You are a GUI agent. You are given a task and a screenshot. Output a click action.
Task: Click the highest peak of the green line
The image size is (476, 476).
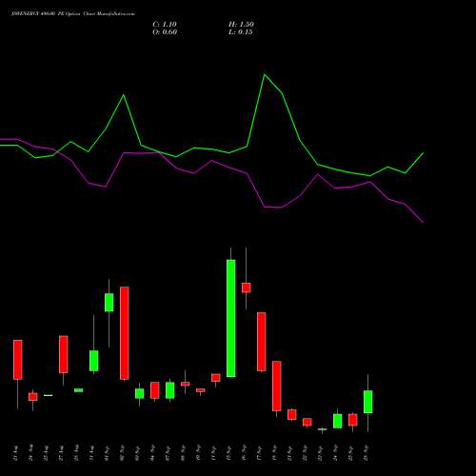coord(265,74)
